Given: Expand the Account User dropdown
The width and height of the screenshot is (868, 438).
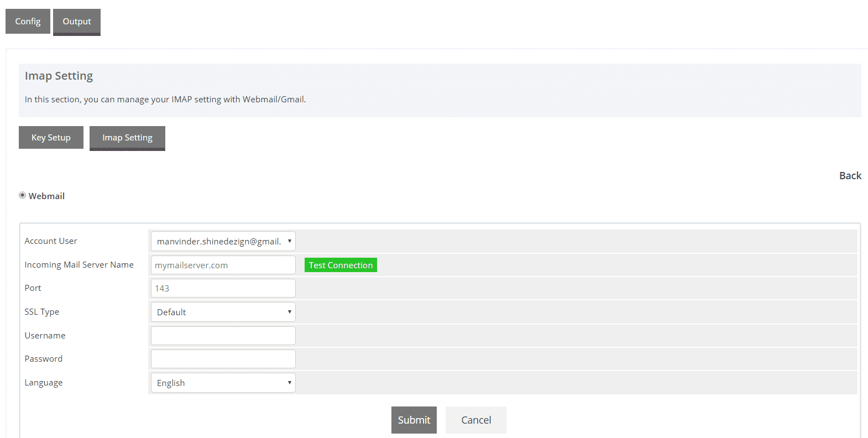Looking at the screenshot, I should coord(223,241).
